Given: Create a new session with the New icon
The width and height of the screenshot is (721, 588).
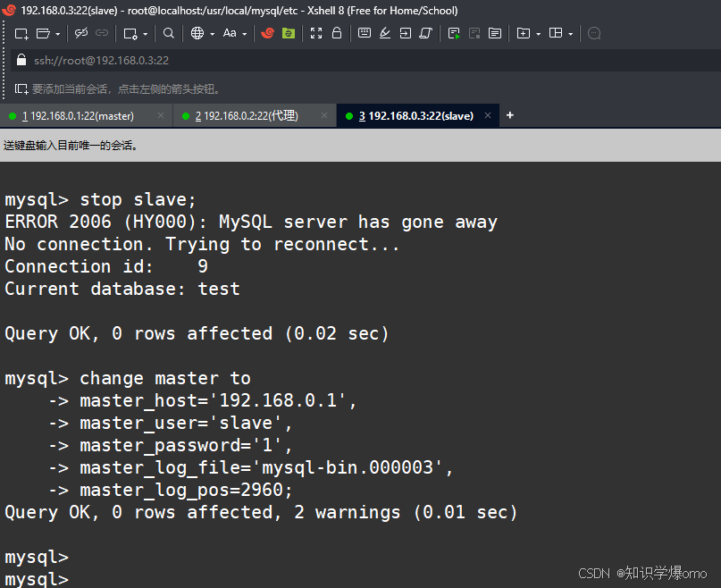Looking at the screenshot, I should point(21,33).
